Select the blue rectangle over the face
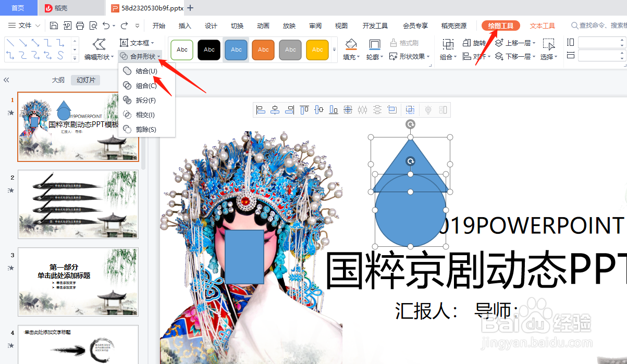Viewport: 627px width, 364px height. (x=244, y=257)
